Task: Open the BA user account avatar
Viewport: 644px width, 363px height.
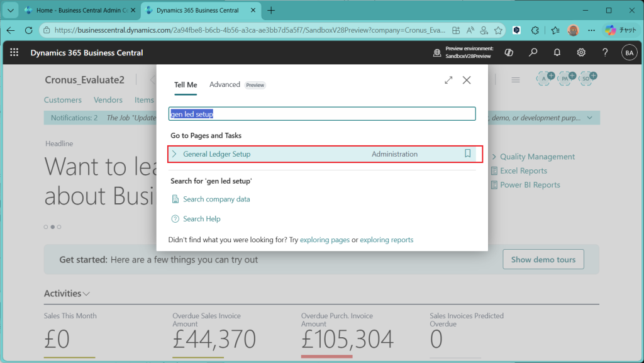Action: point(629,53)
